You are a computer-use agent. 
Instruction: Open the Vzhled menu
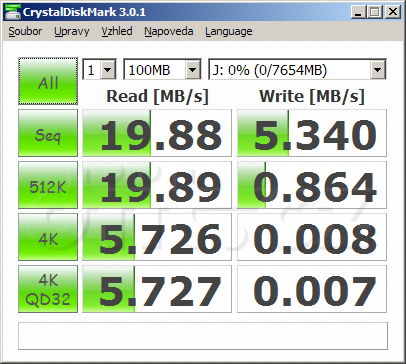tap(117, 31)
